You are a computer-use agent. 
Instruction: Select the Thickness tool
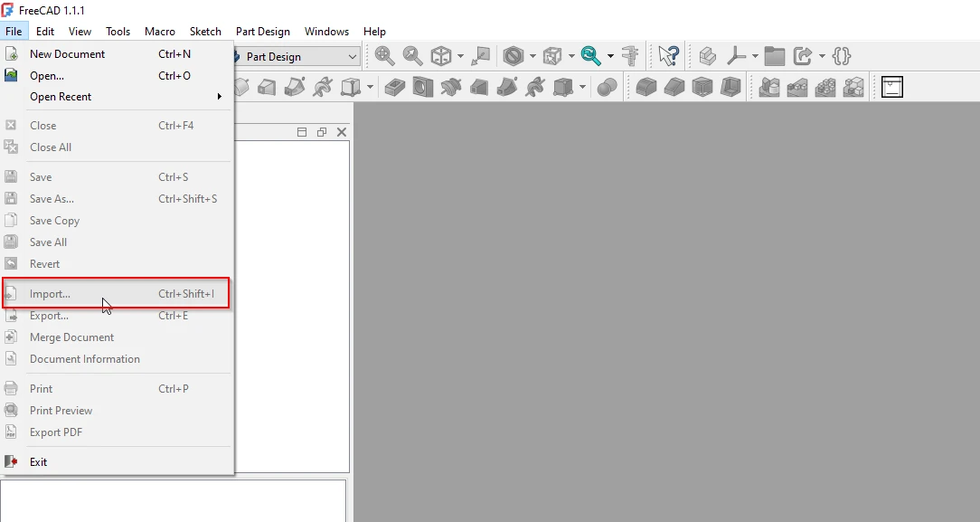(730, 87)
